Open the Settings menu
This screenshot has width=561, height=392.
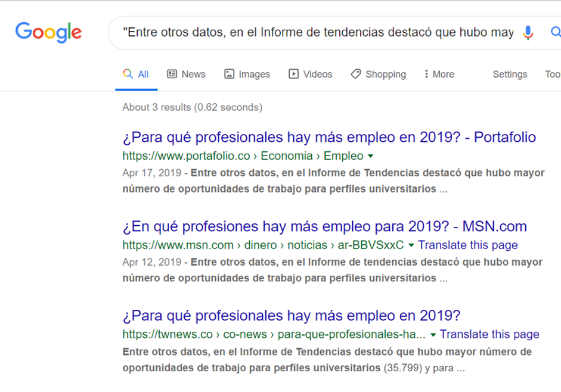509,74
